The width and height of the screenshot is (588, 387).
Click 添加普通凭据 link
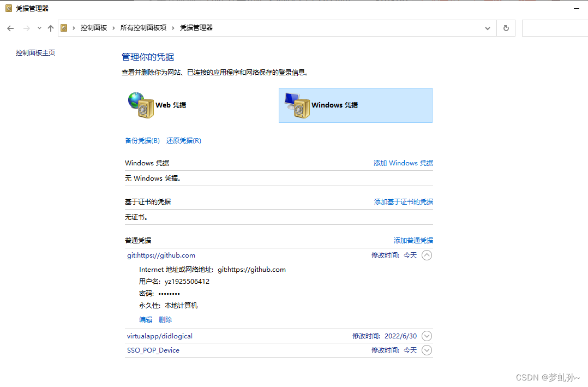pos(413,240)
